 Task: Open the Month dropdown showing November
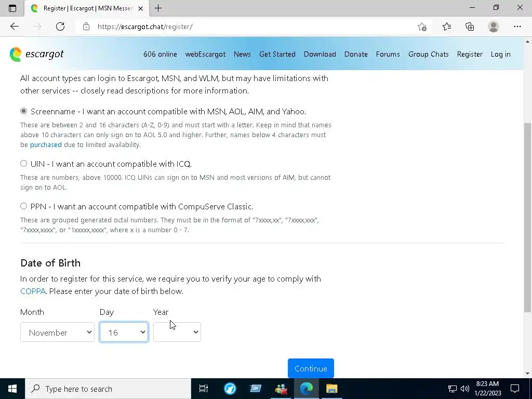pyautogui.click(x=57, y=332)
